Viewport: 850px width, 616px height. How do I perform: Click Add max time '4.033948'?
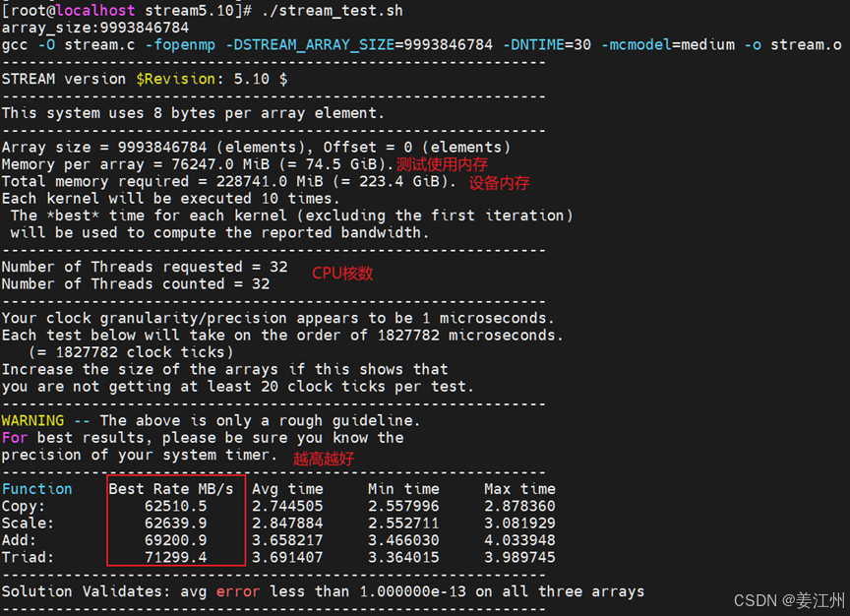point(519,540)
